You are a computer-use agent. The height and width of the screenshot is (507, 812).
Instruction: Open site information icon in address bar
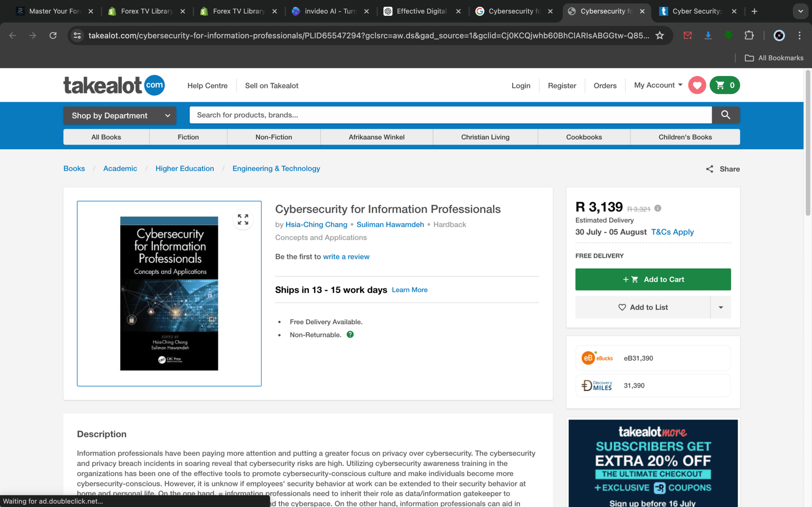pyautogui.click(x=77, y=35)
